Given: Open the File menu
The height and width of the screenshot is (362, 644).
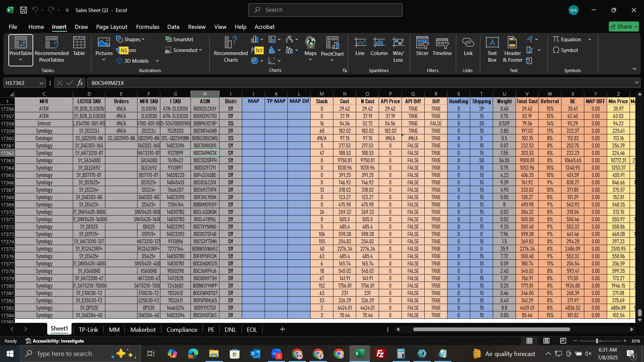Looking at the screenshot, I should [13, 27].
